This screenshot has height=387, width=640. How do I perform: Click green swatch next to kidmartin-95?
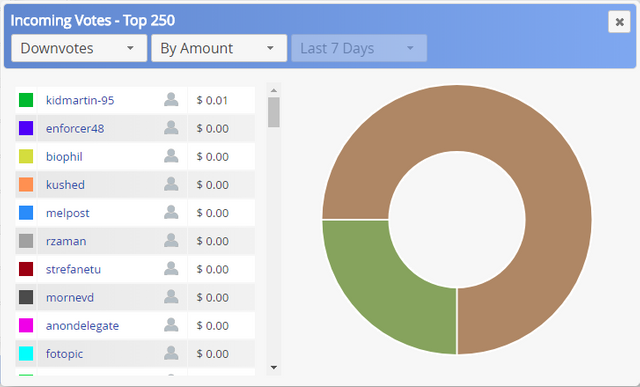[x=26, y=100]
